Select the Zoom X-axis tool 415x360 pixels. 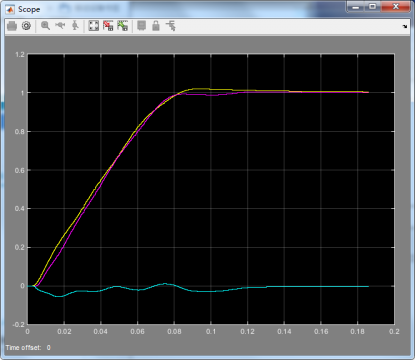pos(60,25)
